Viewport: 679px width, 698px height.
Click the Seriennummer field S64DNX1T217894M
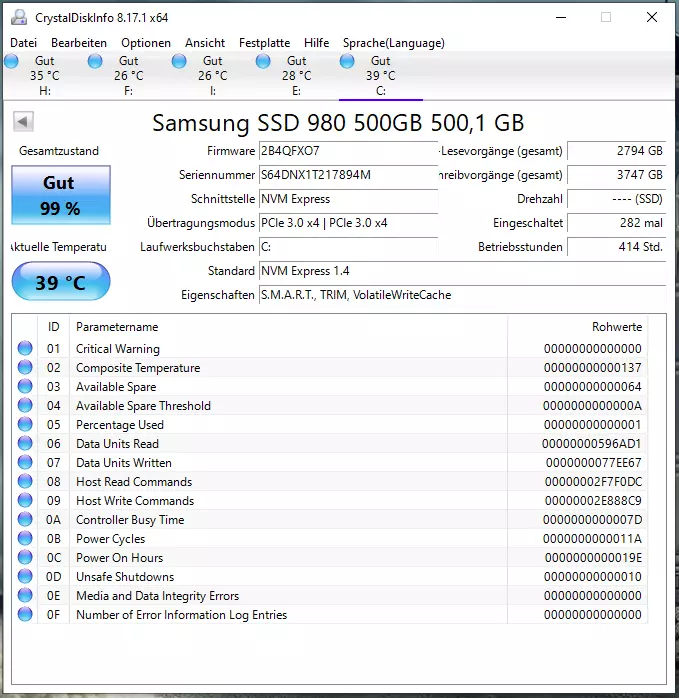(x=348, y=175)
